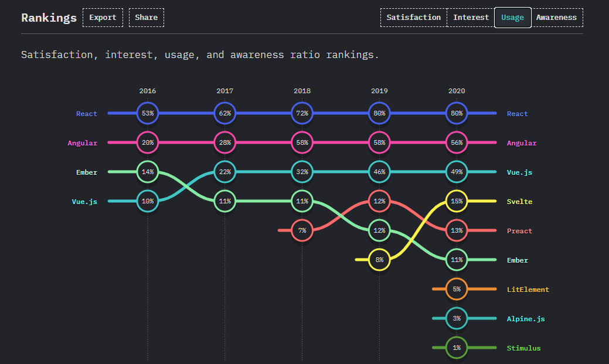Image resolution: width=609 pixels, height=364 pixels.
Task: Click Angular 2017 node showing 28%
Action: pyautogui.click(x=225, y=142)
